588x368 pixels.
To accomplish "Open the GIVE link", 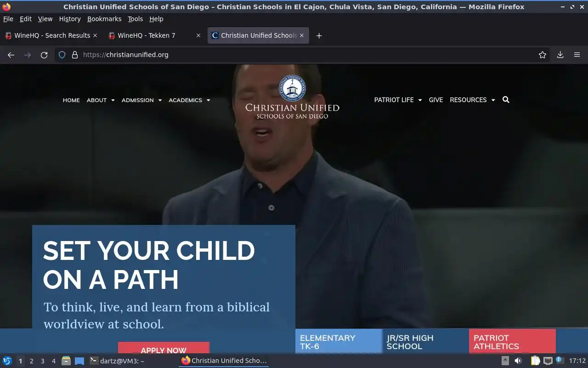I will click(436, 100).
